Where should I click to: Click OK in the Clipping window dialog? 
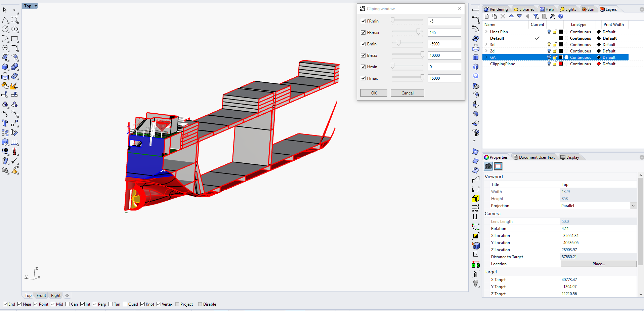pos(374,93)
